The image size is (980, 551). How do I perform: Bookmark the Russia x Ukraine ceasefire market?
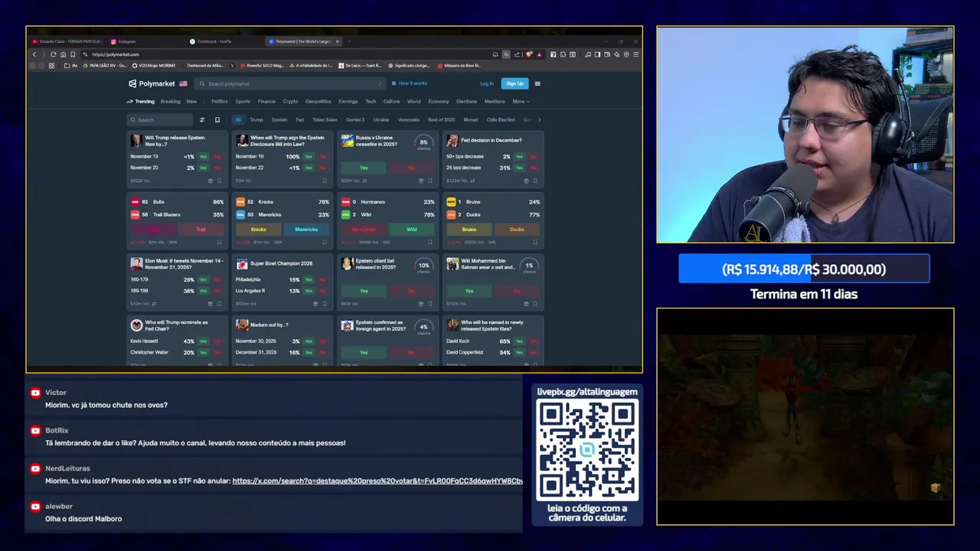coord(430,181)
